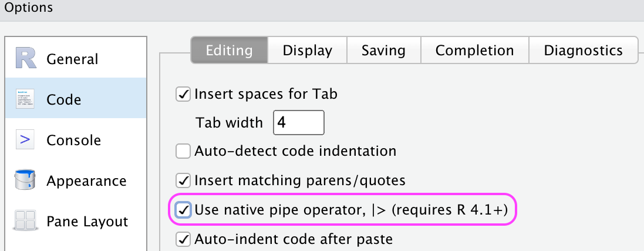Toggle Insert matching parens/quotes checkbox

[184, 180]
